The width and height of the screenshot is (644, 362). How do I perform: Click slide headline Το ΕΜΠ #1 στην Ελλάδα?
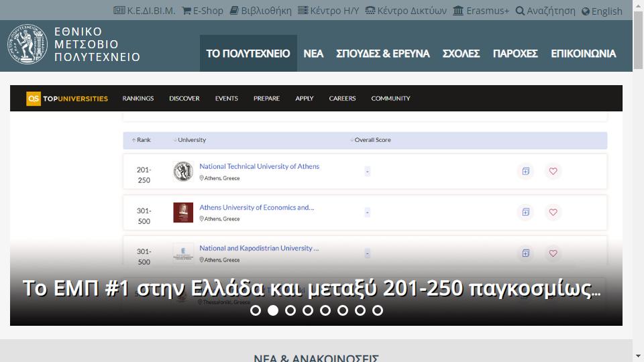pos(311,288)
